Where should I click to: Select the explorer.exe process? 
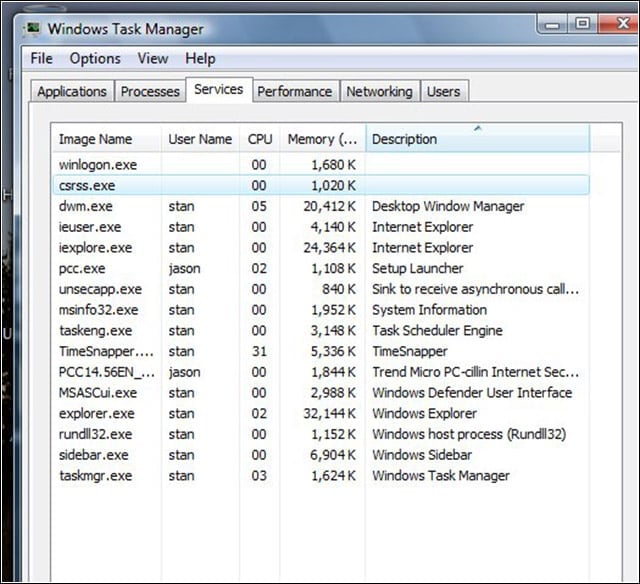point(321,414)
